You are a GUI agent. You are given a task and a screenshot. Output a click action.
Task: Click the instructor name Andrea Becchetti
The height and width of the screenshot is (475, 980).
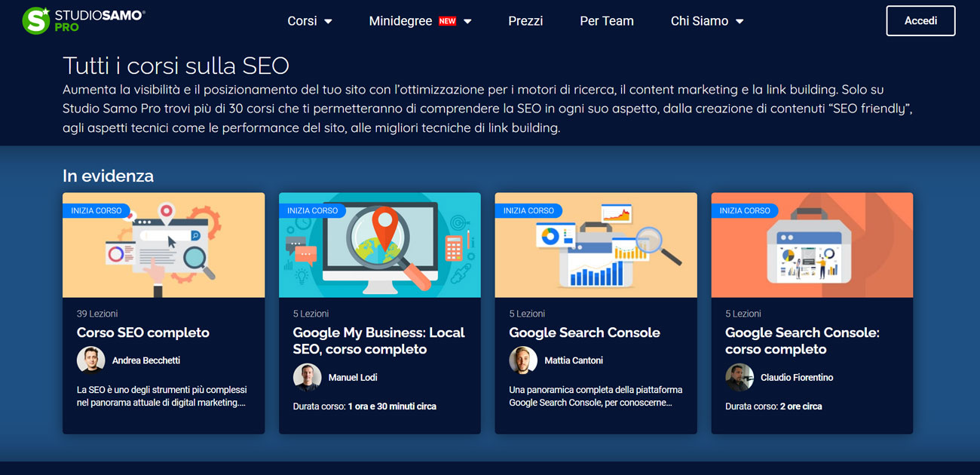coord(146,360)
